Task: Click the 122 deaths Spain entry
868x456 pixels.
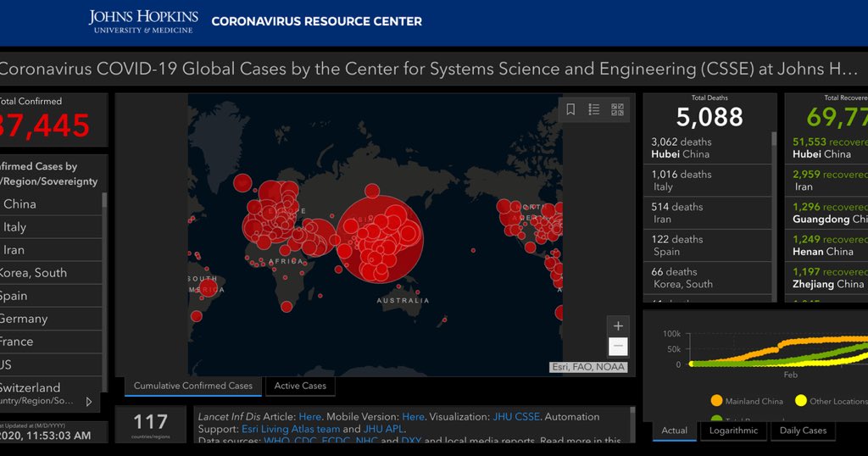Action: pyautogui.click(x=708, y=245)
